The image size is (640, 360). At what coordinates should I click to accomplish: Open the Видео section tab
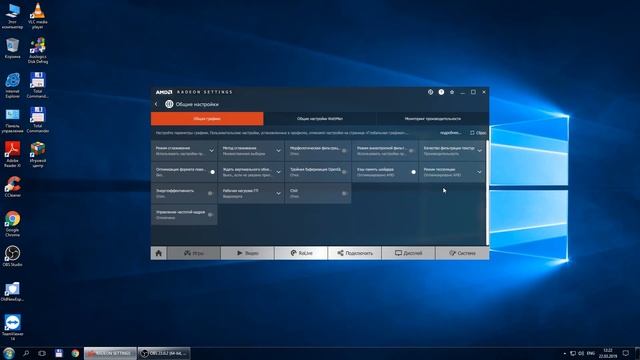point(247,253)
